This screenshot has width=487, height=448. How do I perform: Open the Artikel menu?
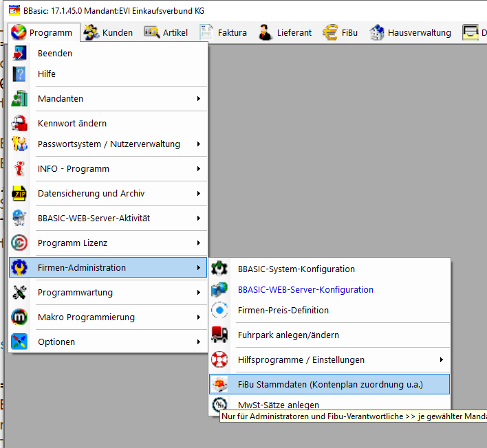166,32
